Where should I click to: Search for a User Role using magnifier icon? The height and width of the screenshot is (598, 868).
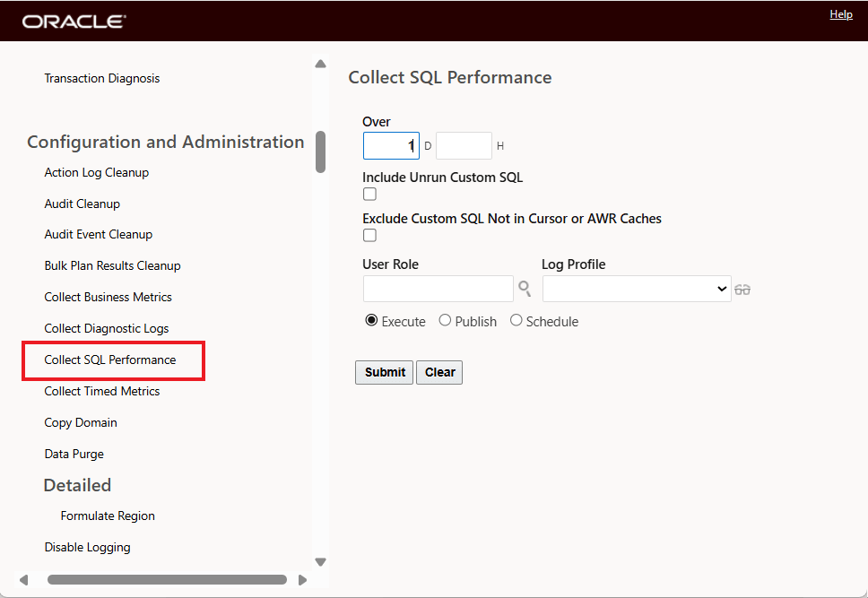pyautogui.click(x=525, y=289)
